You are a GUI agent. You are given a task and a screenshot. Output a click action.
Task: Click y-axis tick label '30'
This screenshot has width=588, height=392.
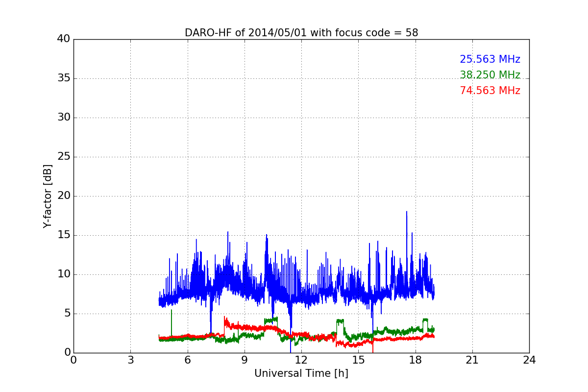point(64,118)
